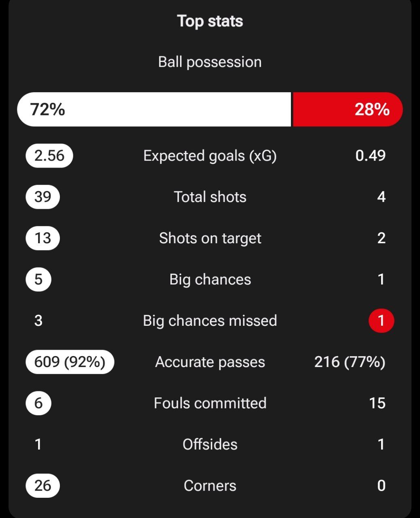Click the 6 fouls committed badge
Image resolution: width=420 pixels, height=518 pixels.
point(38,403)
